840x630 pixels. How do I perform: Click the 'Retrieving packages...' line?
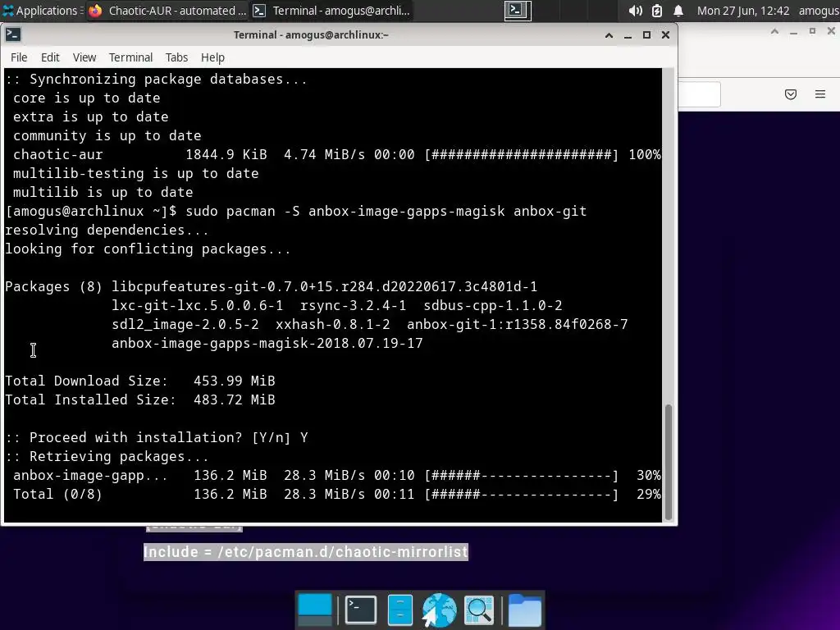click(107, 456)
